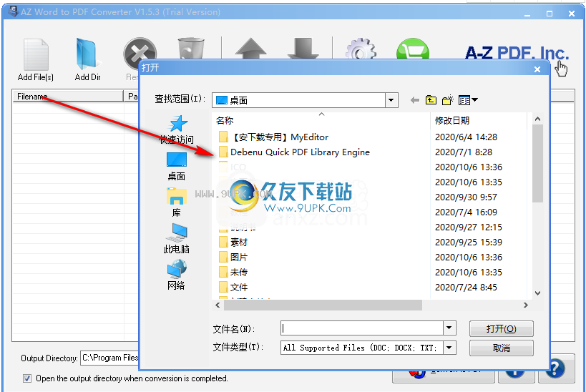This screenshot has height=392, width=586.
Task: Click the Cancel (取消) button
Action: pos(501,348)
